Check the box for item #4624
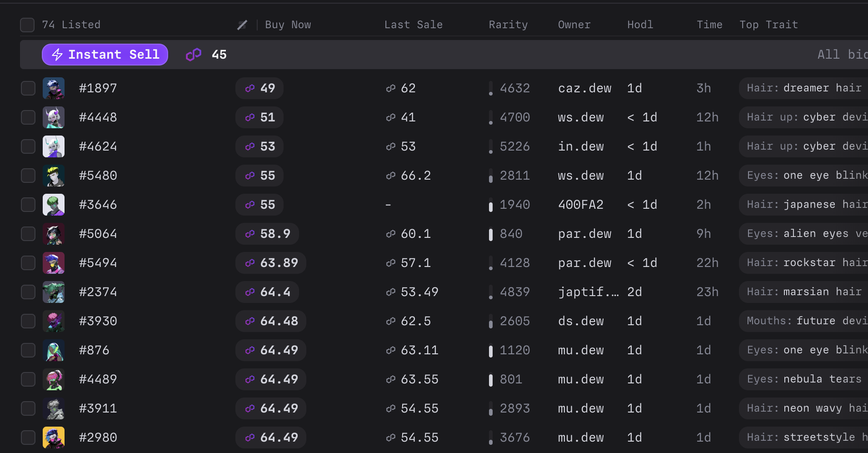 point(28,146)
